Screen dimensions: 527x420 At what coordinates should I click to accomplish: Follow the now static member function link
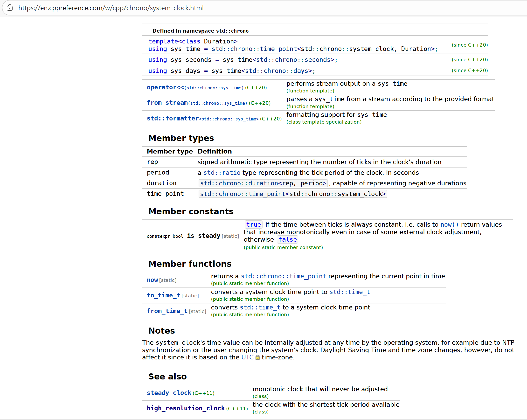coord(152,280)
